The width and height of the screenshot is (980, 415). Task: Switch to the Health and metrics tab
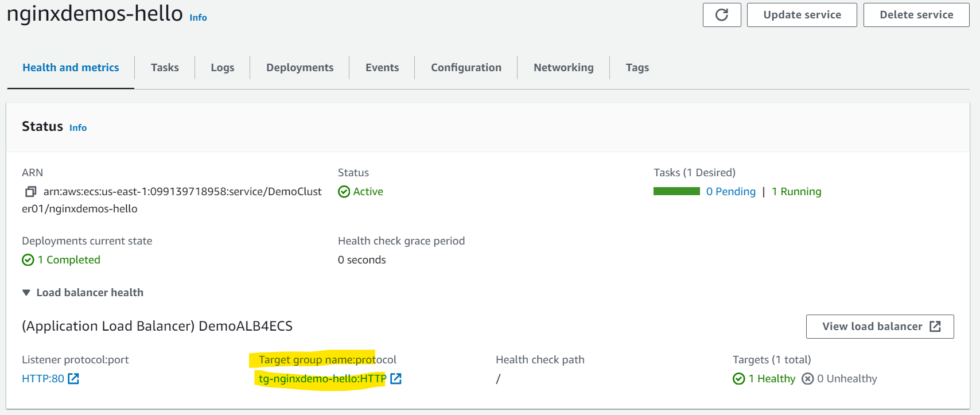[x=71, y=68]
